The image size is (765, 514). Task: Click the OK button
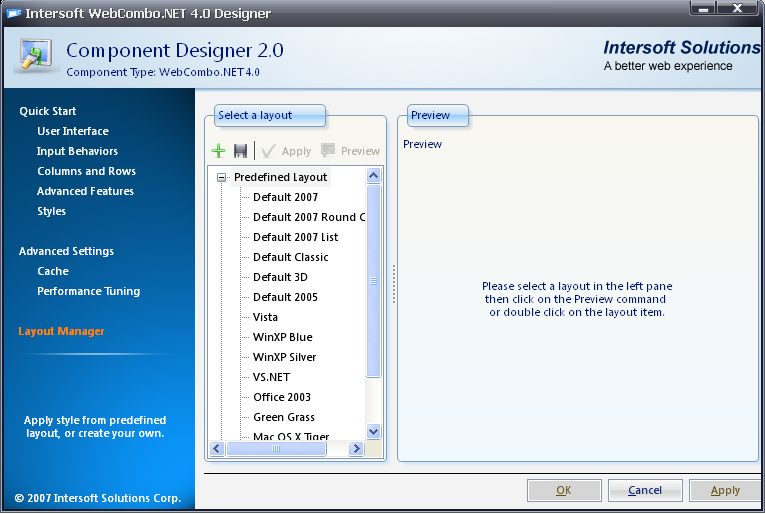click(564, 490)
